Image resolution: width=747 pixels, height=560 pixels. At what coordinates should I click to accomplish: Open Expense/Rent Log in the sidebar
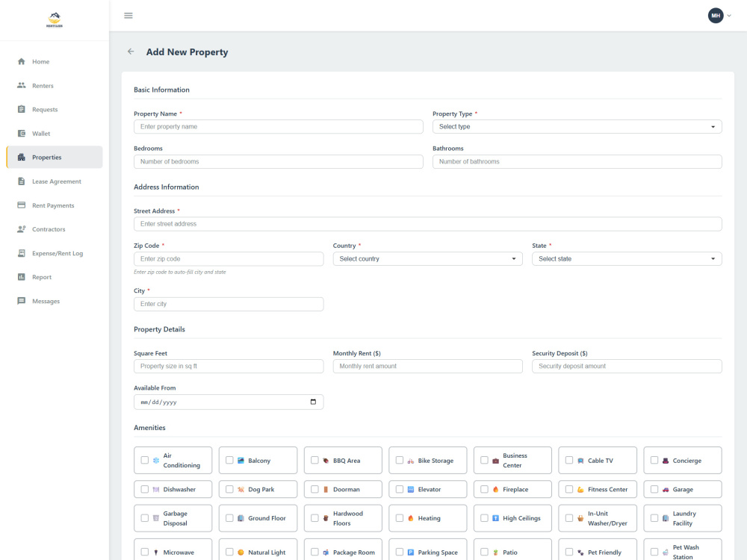[55, 253]
